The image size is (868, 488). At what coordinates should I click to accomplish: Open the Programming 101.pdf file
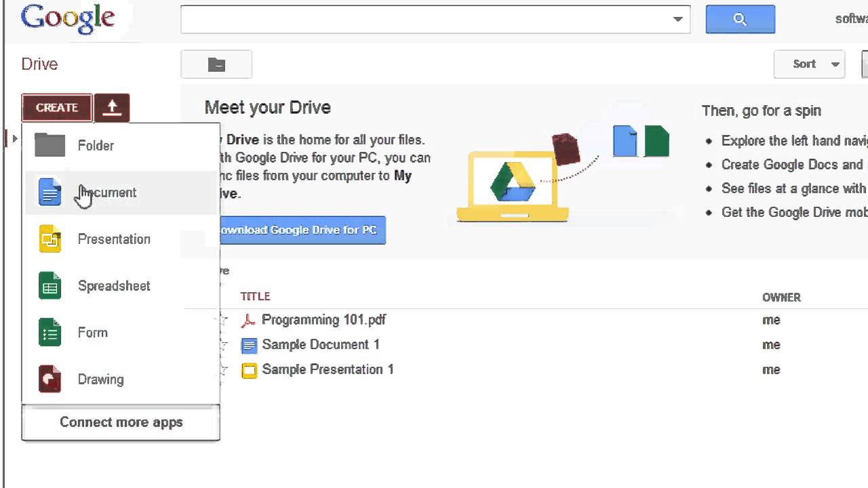(323, 320)
